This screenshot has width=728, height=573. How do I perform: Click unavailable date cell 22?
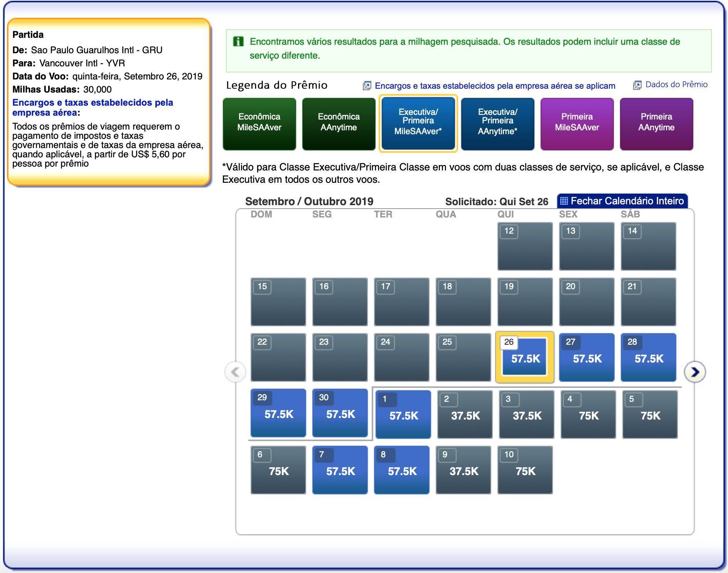point(278,357)
